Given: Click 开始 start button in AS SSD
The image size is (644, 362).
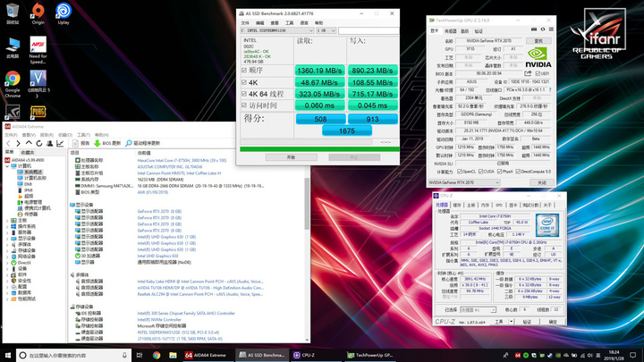Looking at the screenshot, I should tap(291, 157).
